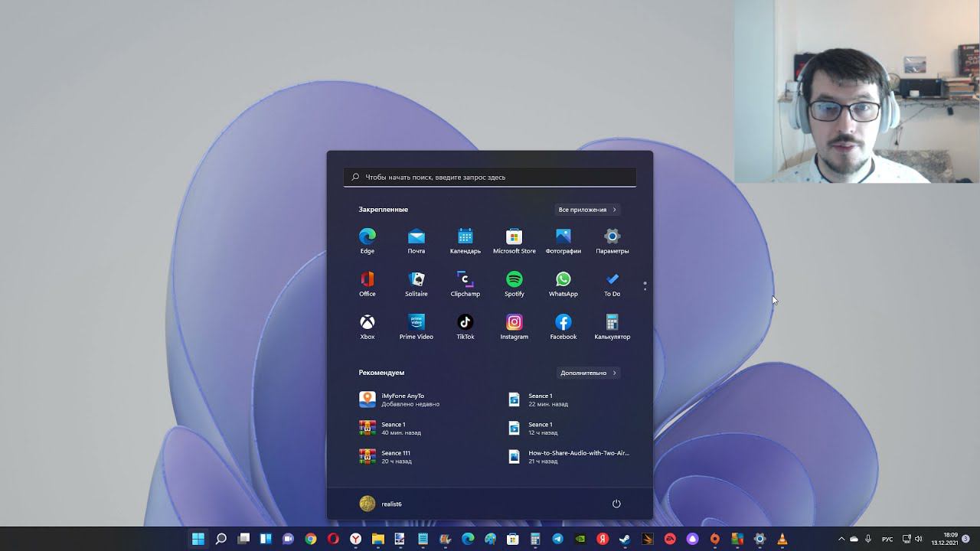Show hidden tray icons chevron
Image resolution: width=980 pixels, height=551 pixels.
(x=841, y=539)
